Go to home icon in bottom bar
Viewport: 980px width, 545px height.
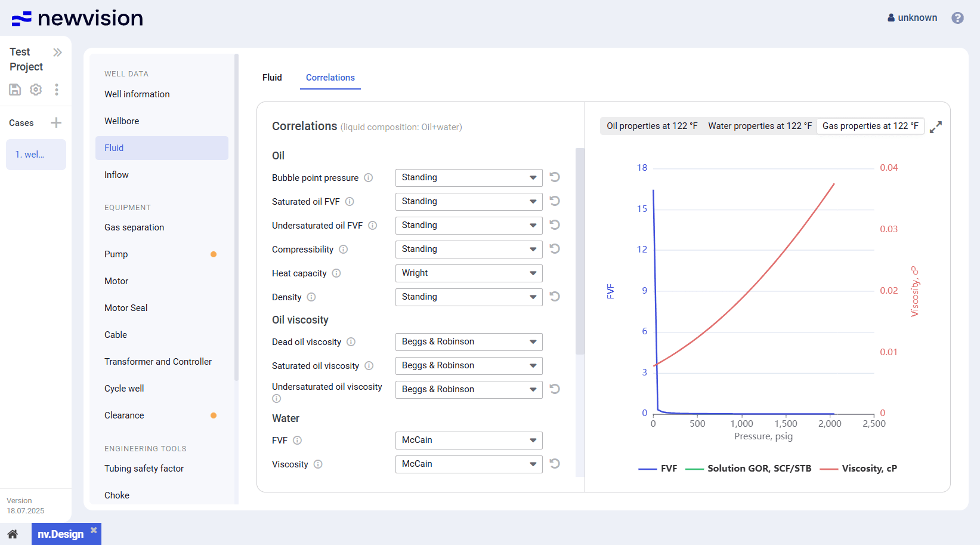pyautogui.click(x=13, y=534)
